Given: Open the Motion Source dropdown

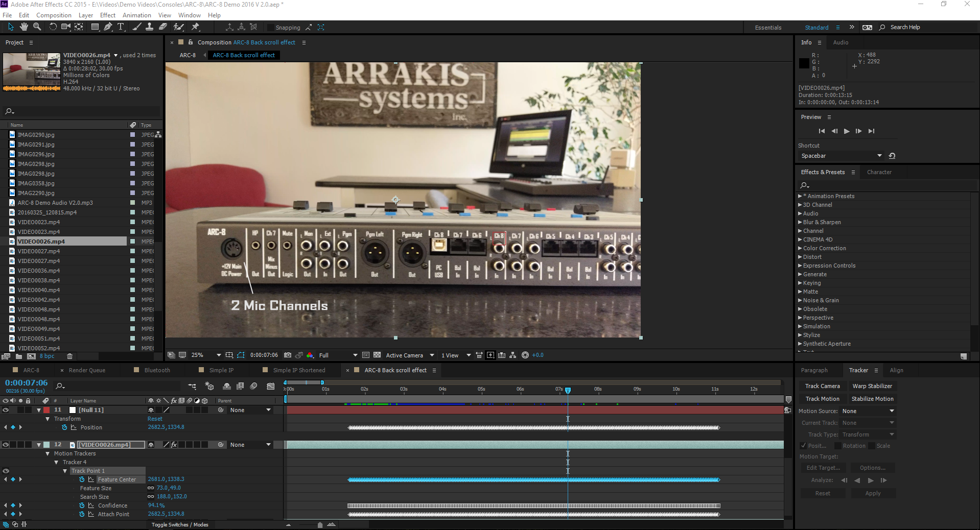Looking at the screenshot, I should tap(868, 411).
